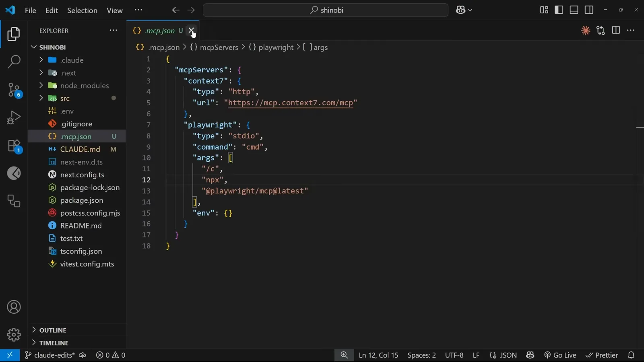Open the View menu
This screenshot has width=644, height=362.
click(x=114, y=10)
